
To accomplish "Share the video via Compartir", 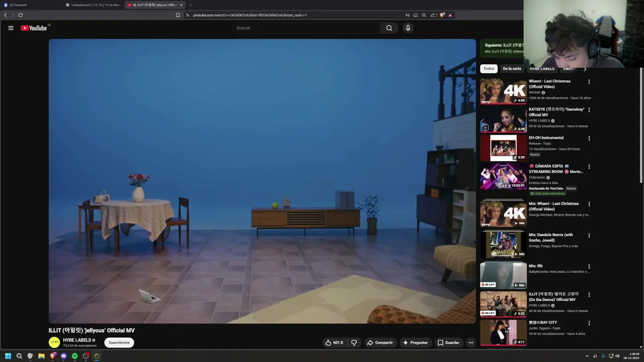I will (x=380, y=342).
